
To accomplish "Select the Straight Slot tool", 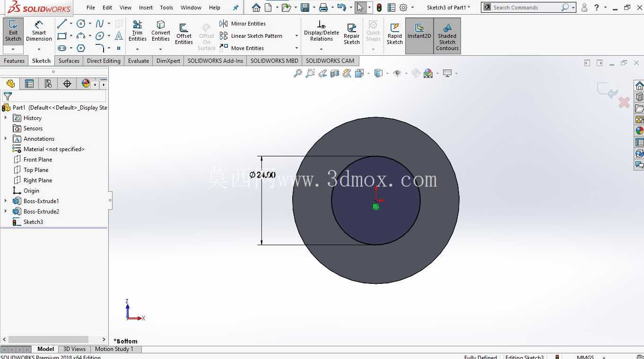I will point(62,48).
